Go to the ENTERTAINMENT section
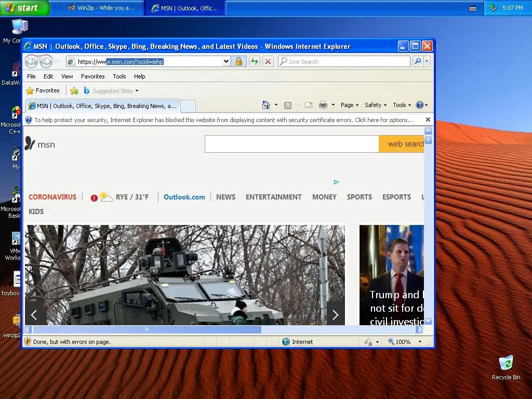Viewport: 532px width, 399px height. pyautogui.click(x=273, y=197)
